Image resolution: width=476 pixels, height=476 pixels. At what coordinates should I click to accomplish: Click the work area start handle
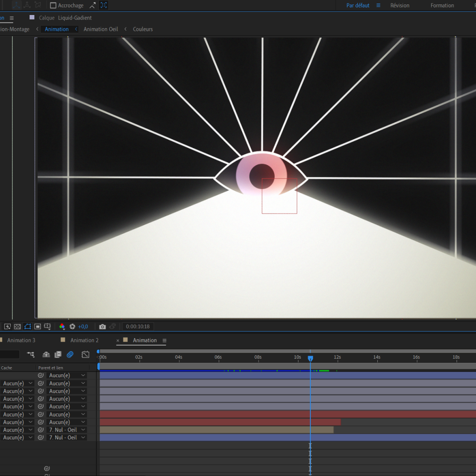98,366
